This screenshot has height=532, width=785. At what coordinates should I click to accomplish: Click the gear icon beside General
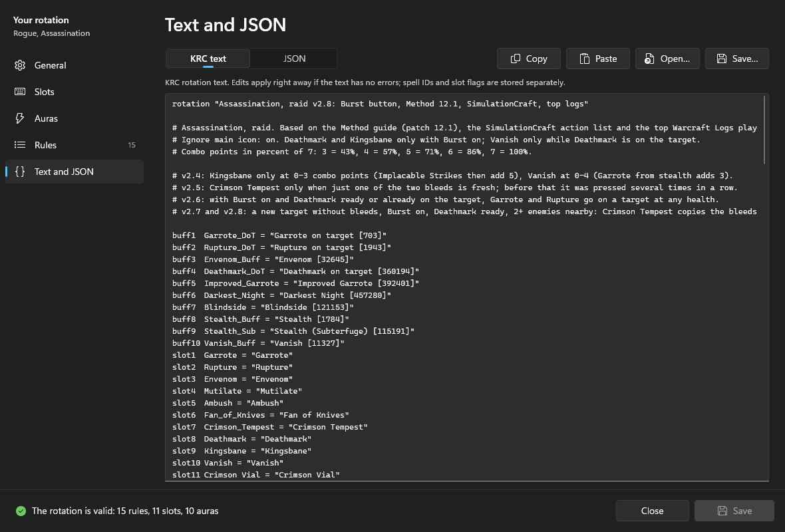tap(20, 65)
